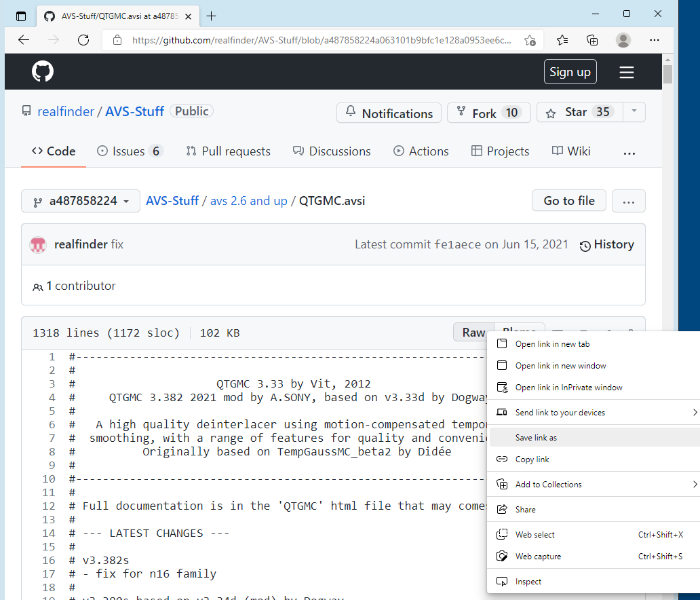Screen dimensions: 700x600
Task: Open the AVS-Stuff repository title link
Action: [134, 112]
